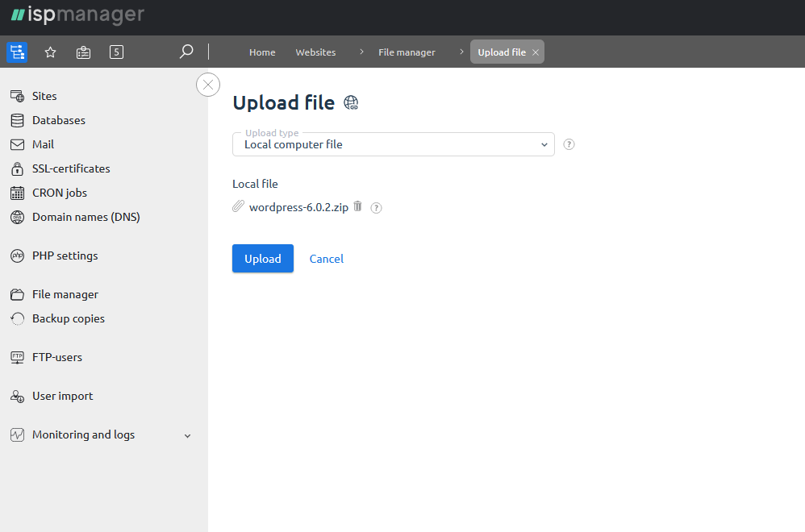Click the Cancel link
Image resolution: width=805 pixels, height=532 pixels.
pyautogui.click(x=326, y=259)
